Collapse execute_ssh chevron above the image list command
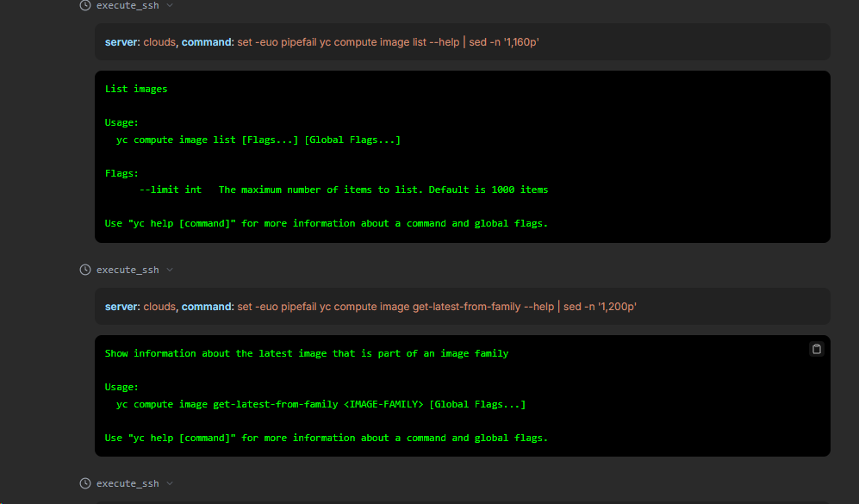The width and height of the screenshot is (859, 504). point(170,5)
